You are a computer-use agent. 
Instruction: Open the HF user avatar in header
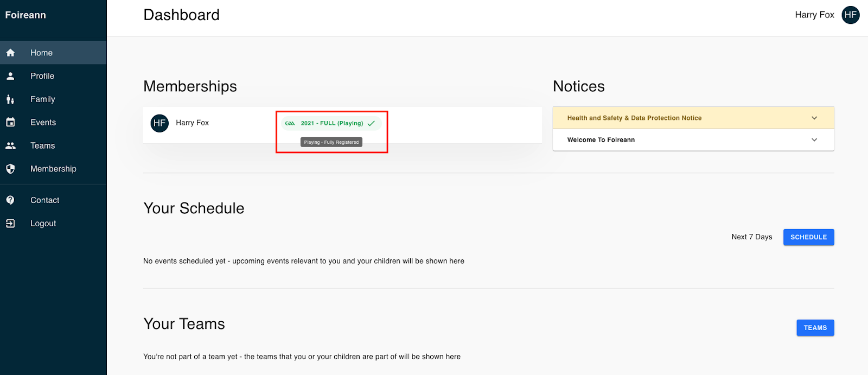851,15
